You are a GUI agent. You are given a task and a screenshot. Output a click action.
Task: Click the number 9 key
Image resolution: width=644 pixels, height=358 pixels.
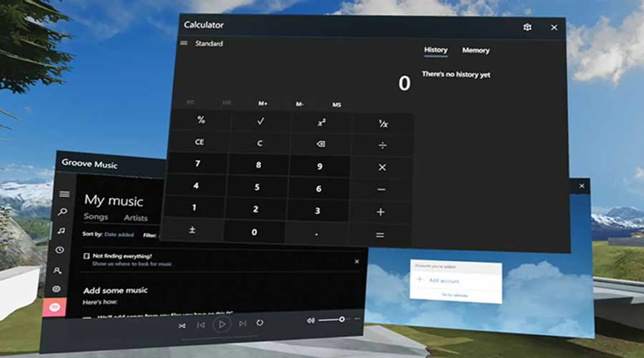coord(320,166)
